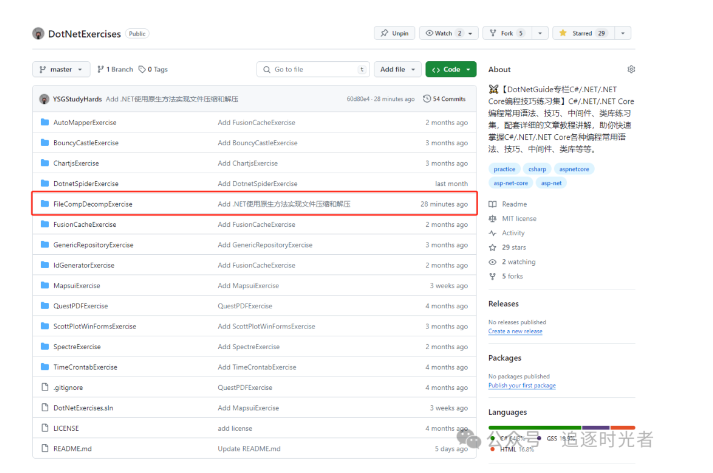Click the Watch button
This screenshot has height=473, width=713.
point(443,33)
